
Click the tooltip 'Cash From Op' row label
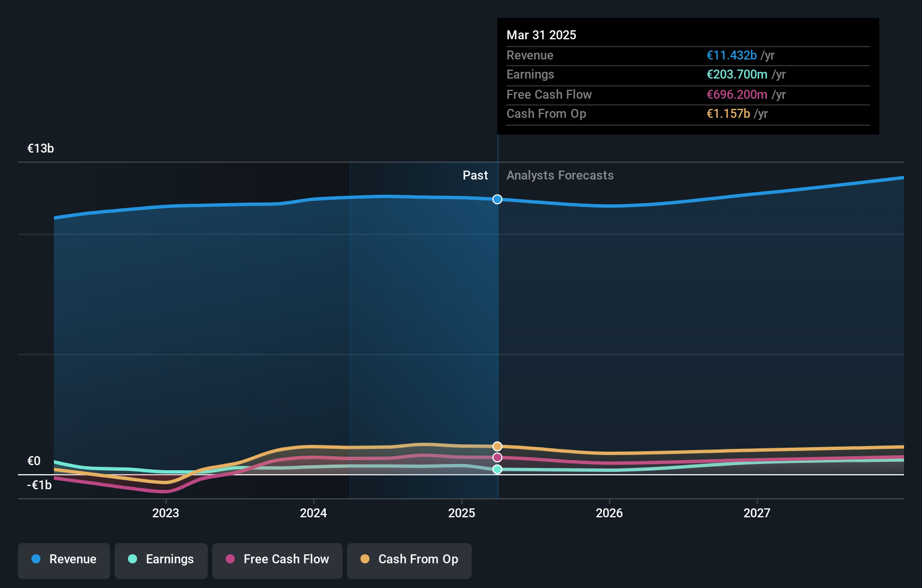(x=546, y=114)
